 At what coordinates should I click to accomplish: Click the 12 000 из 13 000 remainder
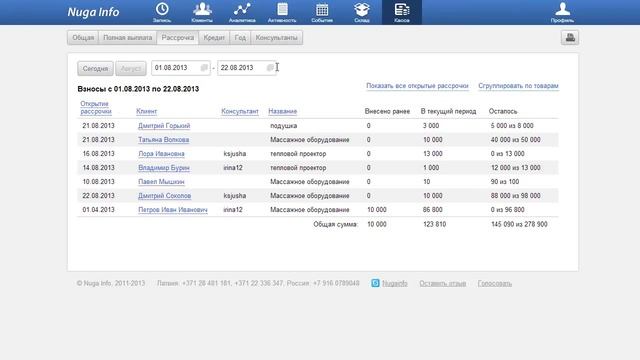[516, 167]
